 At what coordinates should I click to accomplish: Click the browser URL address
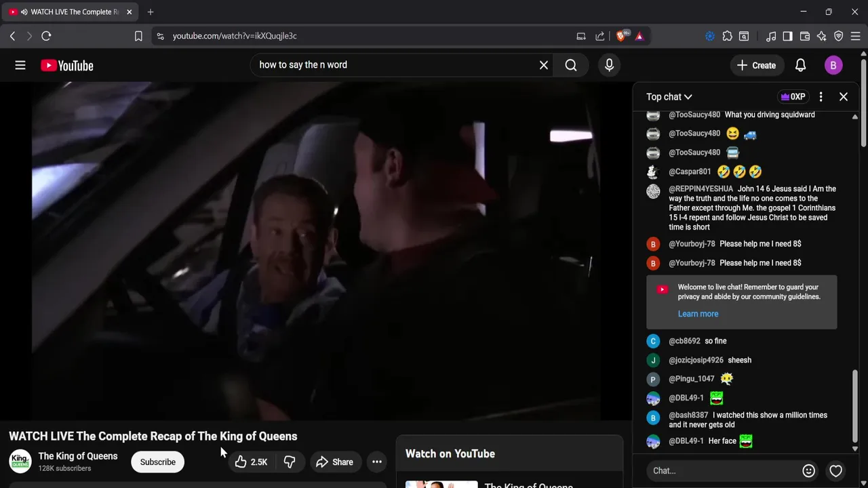click(235, 36)
